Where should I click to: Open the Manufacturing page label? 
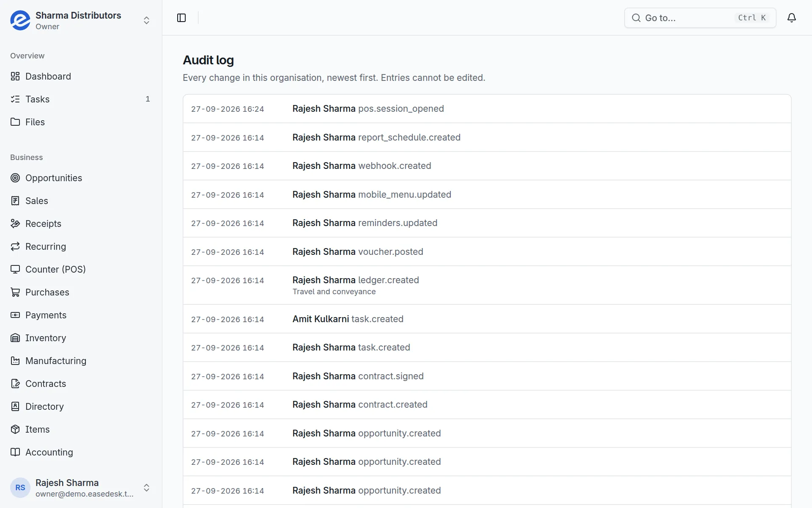point(56,361)
